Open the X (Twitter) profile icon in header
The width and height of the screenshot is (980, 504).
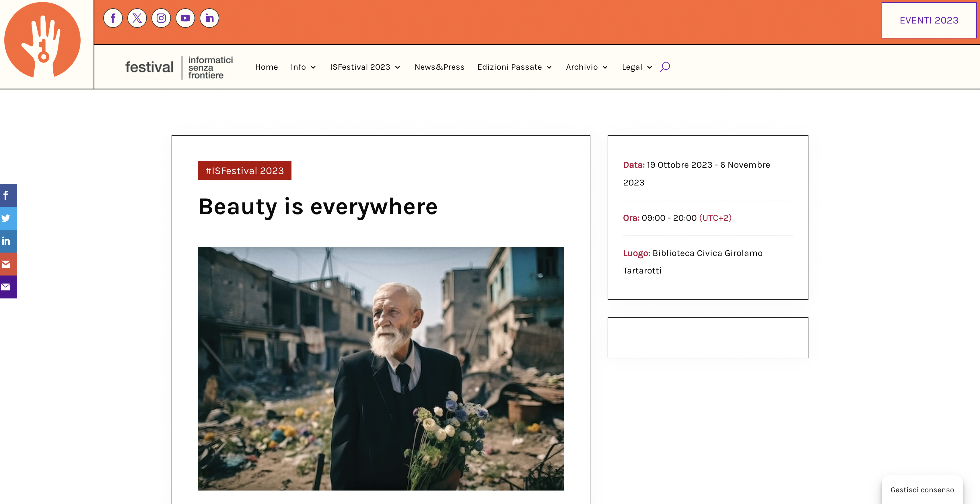[137, 18]
